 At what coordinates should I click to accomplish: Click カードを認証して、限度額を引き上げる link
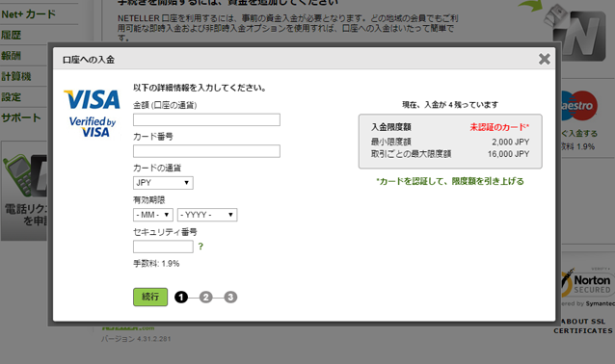point(450,181)
